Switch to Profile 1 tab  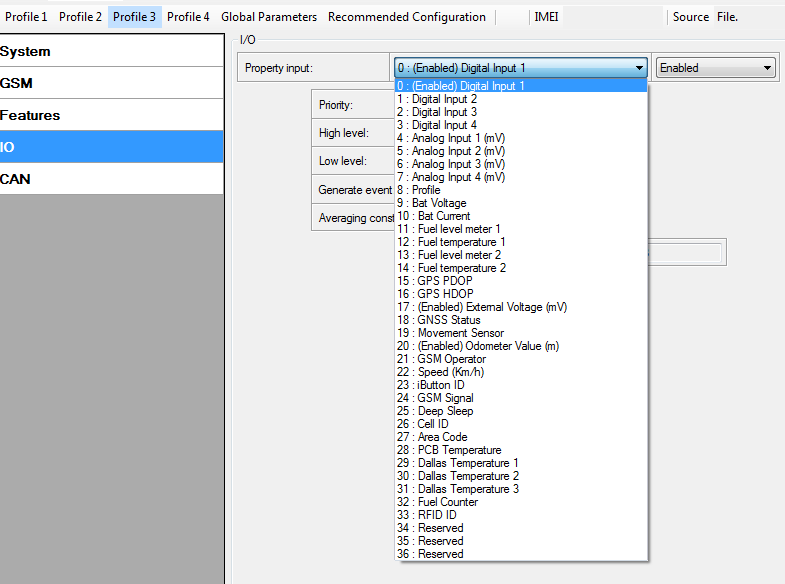tap(26, 17)
